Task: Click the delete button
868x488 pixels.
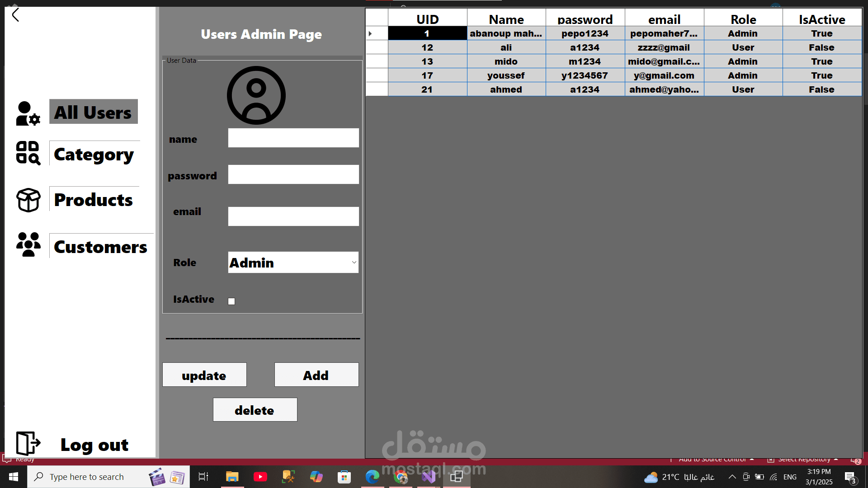Action: point(255,409)
